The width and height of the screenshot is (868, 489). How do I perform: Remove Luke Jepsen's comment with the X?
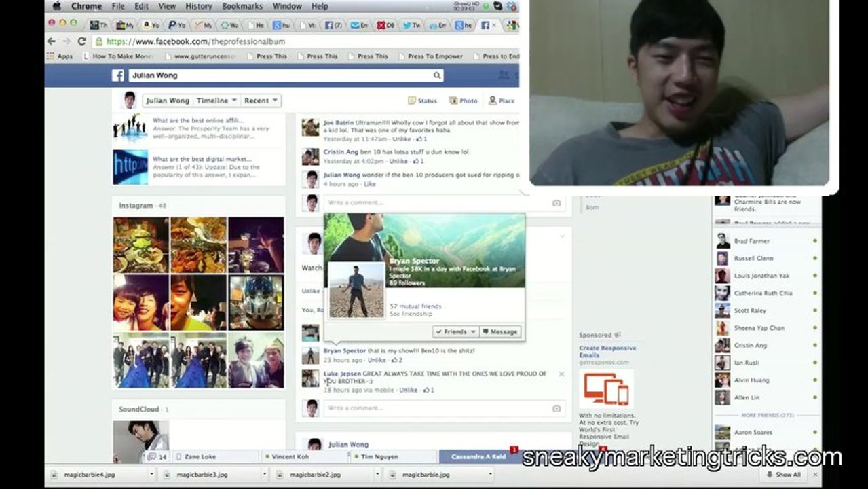(561, 374)
